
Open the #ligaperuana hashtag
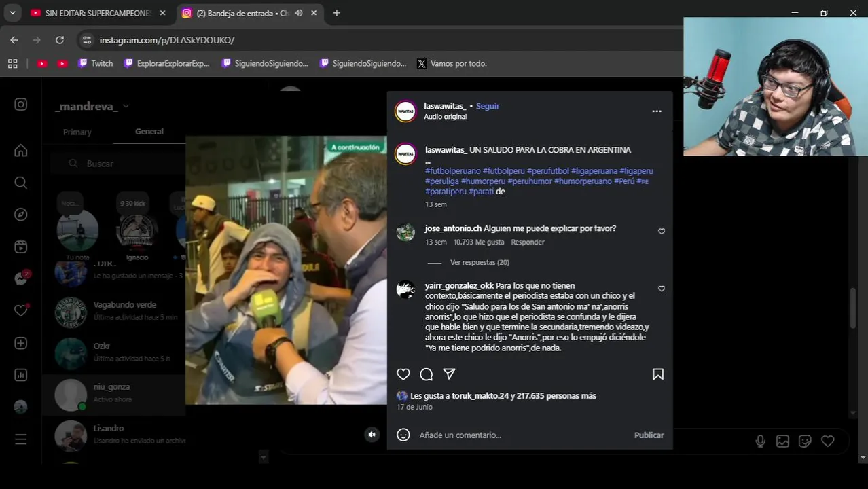point(594,171)
